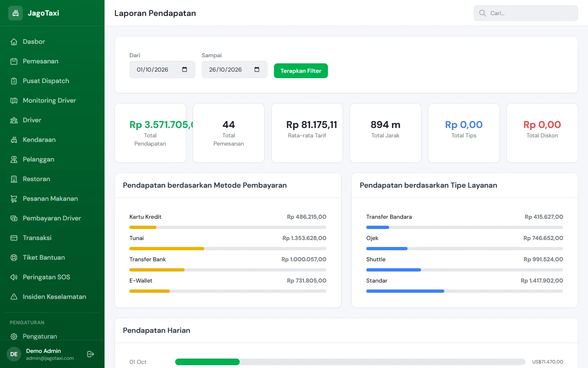
Task: Select the Pusat Dispatch clipboard icon
Action: point(14,81)
